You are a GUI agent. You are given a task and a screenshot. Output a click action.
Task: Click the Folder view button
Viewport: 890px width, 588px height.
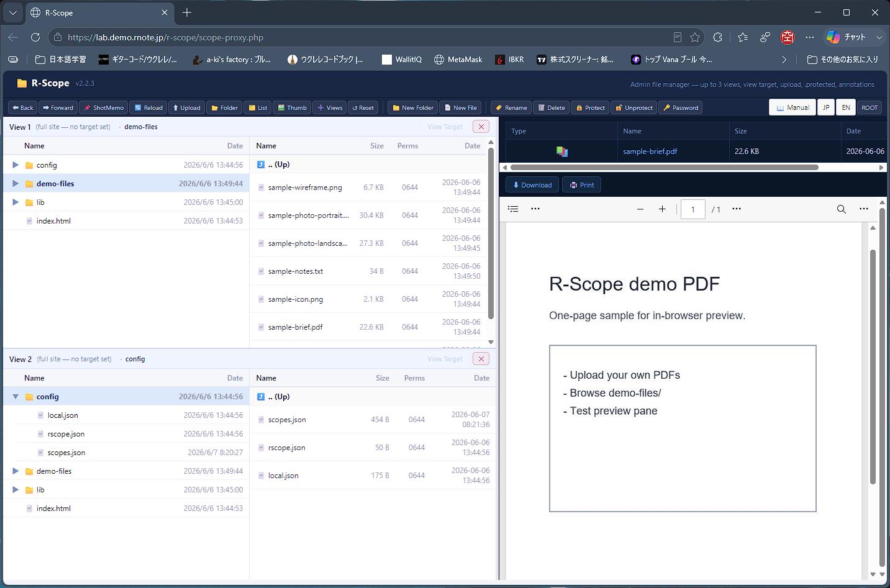tap(224, 107)
